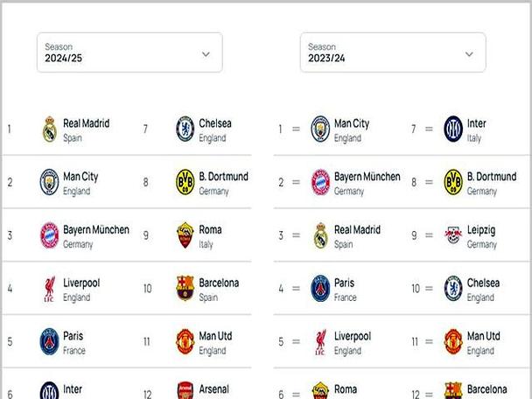Image resolution: width=532 pixels, height=399 pixels.
Task: Open Real Madrid entry at rank 3 in 2023/24
Action: click(357, 230)
